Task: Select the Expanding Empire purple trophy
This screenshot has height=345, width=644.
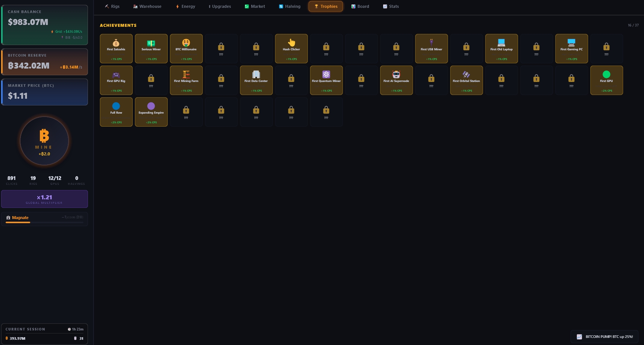Action: (x=151, y=112)
